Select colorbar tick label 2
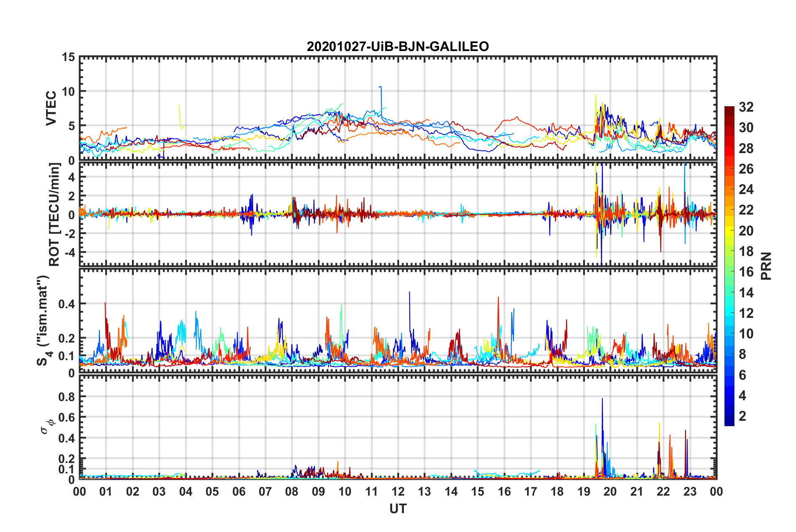Viewport: 796px width, 532px height. [x=742, y=416]
